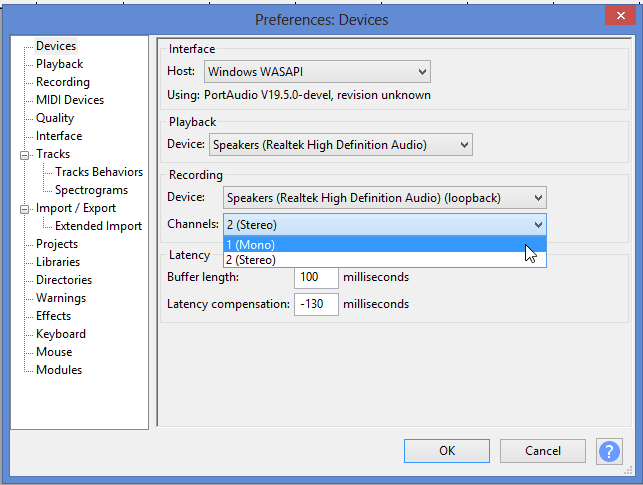This screenshot has width=643, height=485.
Task: Select Playback in the preferences tree
Action: coord(60,64)
